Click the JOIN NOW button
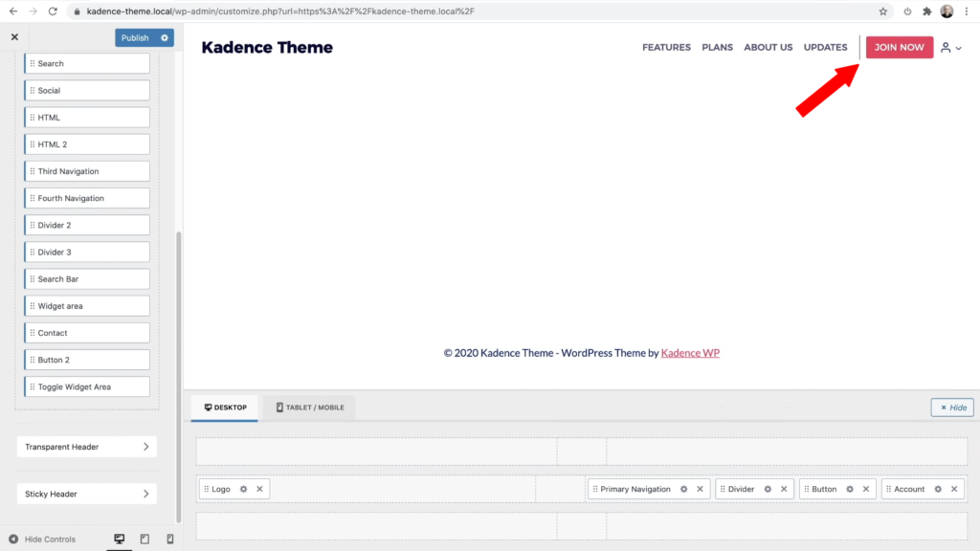 (900, 48)
